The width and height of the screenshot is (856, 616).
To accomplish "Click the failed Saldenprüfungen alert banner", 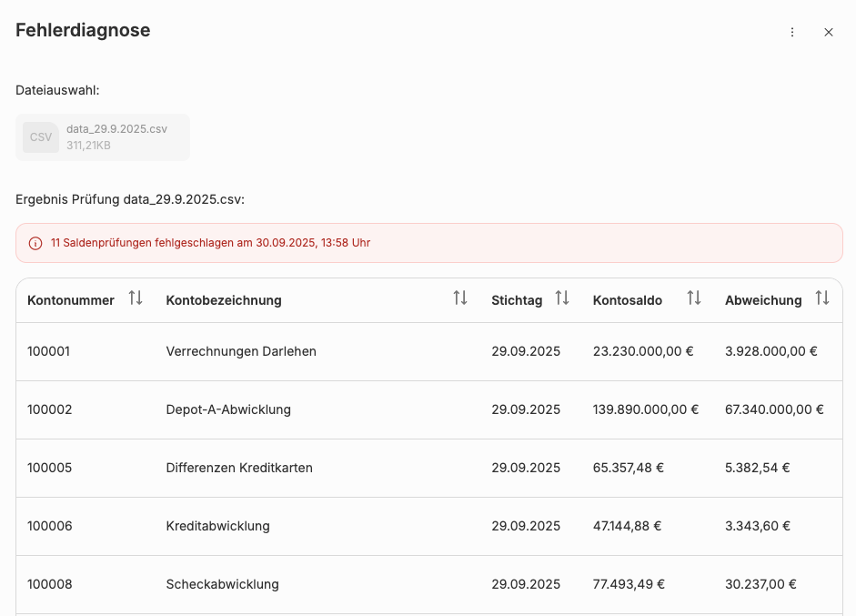I will point(428,243).
